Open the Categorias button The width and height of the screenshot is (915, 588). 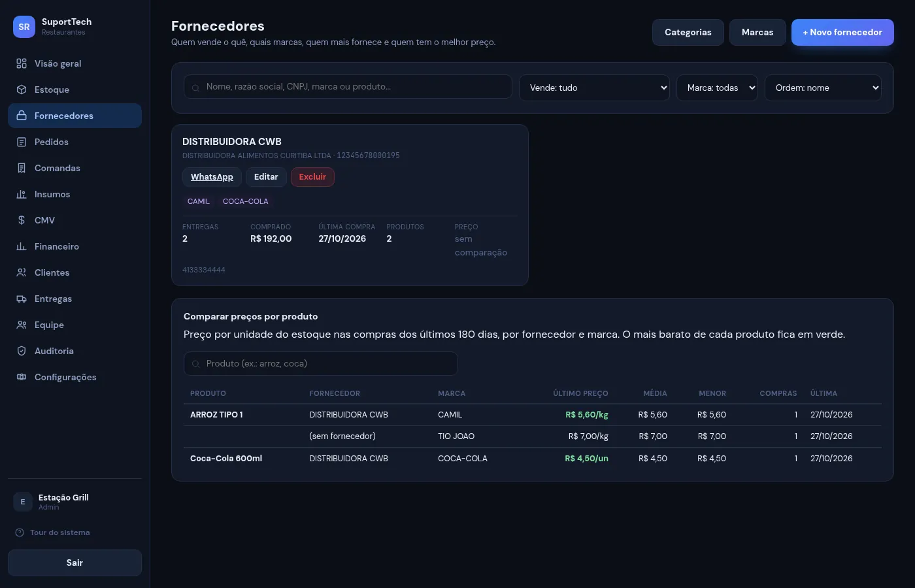[688, 32]
